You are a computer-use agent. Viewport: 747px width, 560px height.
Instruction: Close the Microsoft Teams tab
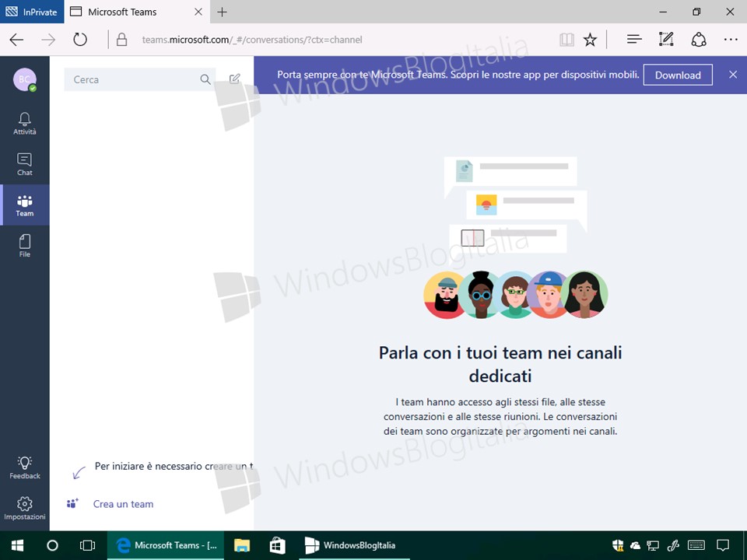point(198,12)
